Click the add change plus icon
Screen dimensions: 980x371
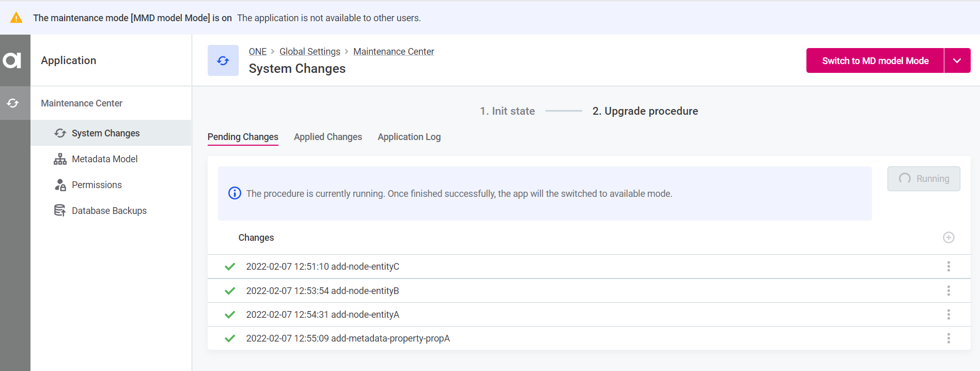(948, 238)
